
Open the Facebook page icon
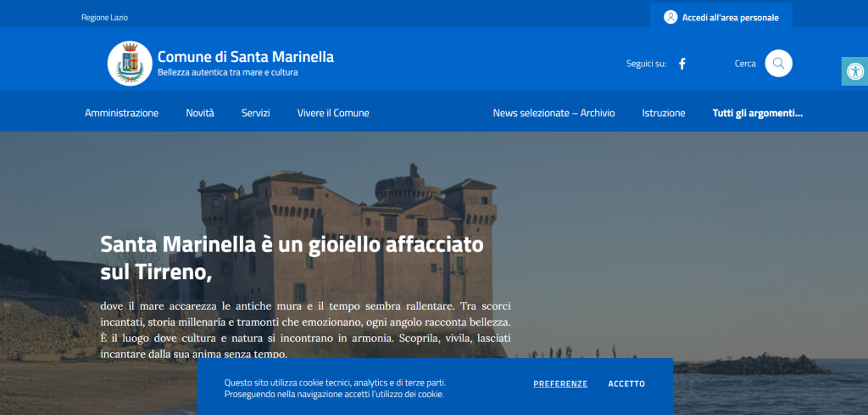click(682, 64)
